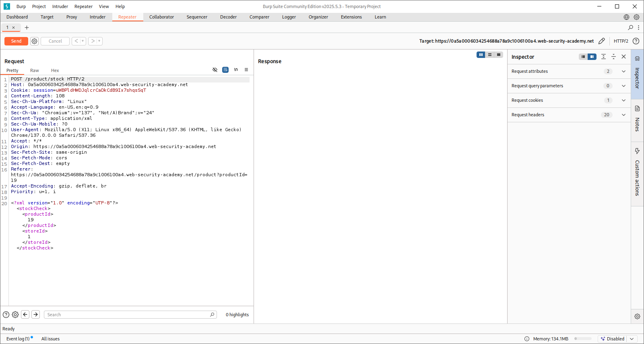Screen dimensions: 644x344
Task: Select combined tabbed layout icon
Action: pyautogui.click(x=499, y=55)
